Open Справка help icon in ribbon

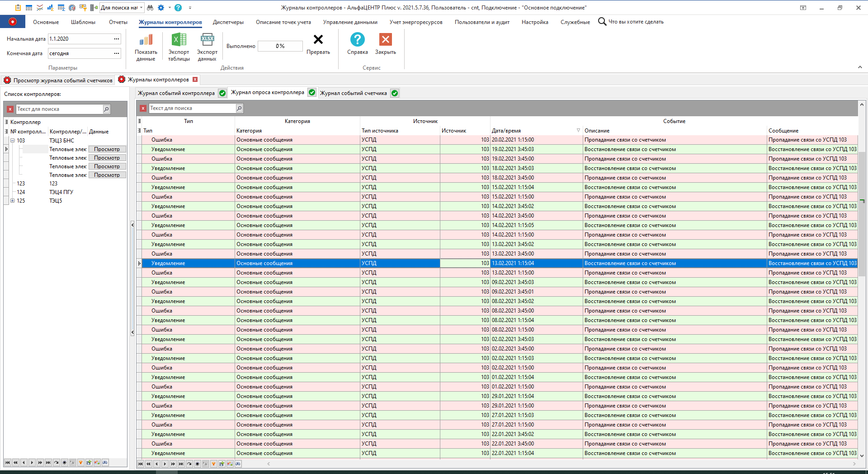(357, 40)
